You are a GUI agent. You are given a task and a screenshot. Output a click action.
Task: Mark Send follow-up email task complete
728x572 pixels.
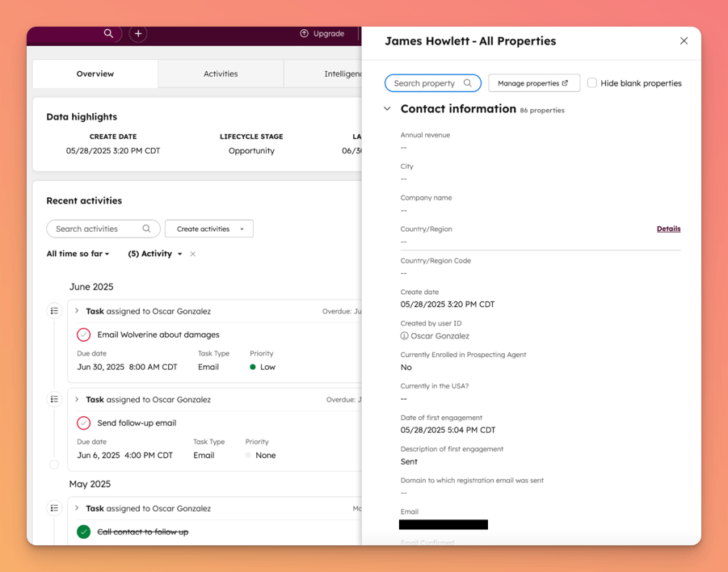pos(84,423)
